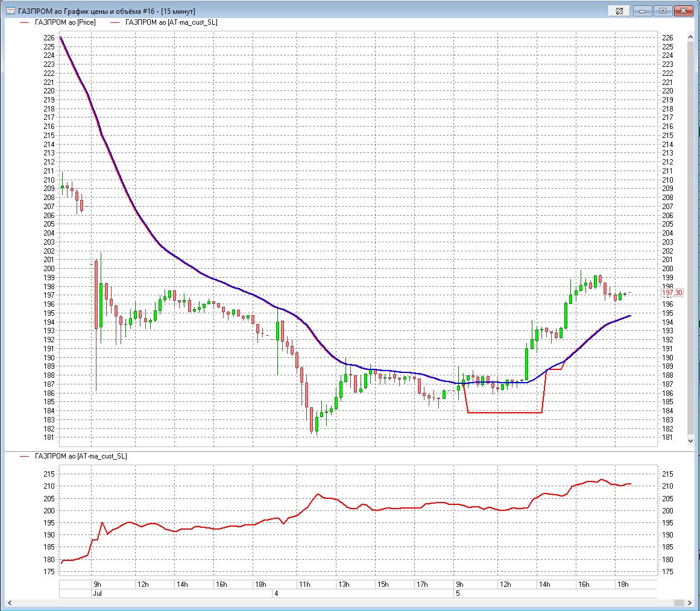
Task: Click the 'Jul' date label on time axis
Action: 97,593
